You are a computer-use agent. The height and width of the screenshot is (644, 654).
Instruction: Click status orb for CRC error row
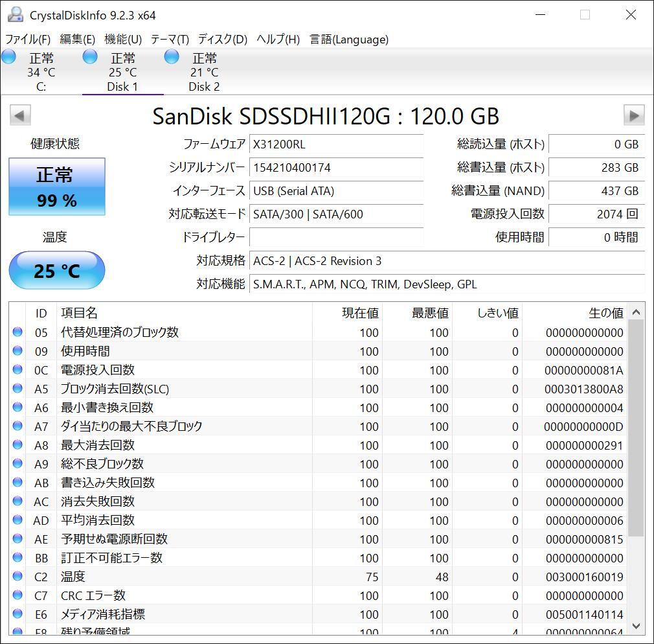pos(17,595)
